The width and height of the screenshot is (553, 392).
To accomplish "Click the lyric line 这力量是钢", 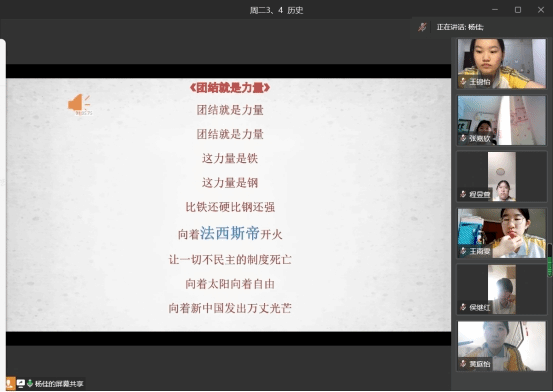I will pyautogui.click(x=230, y=183).
